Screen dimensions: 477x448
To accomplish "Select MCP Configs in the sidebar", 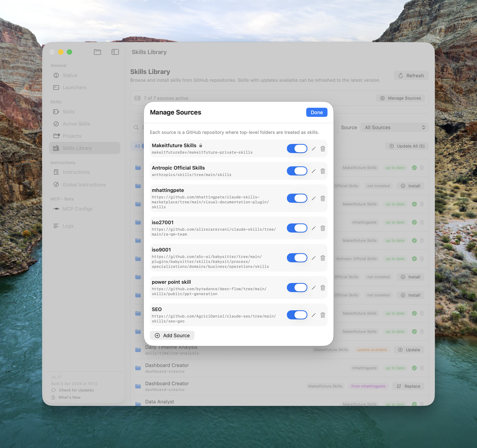I will (77, 209).
